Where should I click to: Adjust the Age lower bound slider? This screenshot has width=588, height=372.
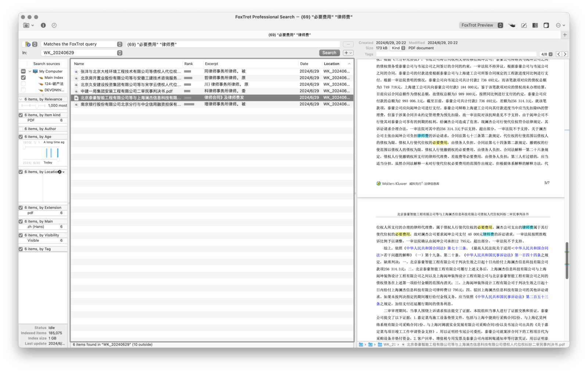[24, 147]
